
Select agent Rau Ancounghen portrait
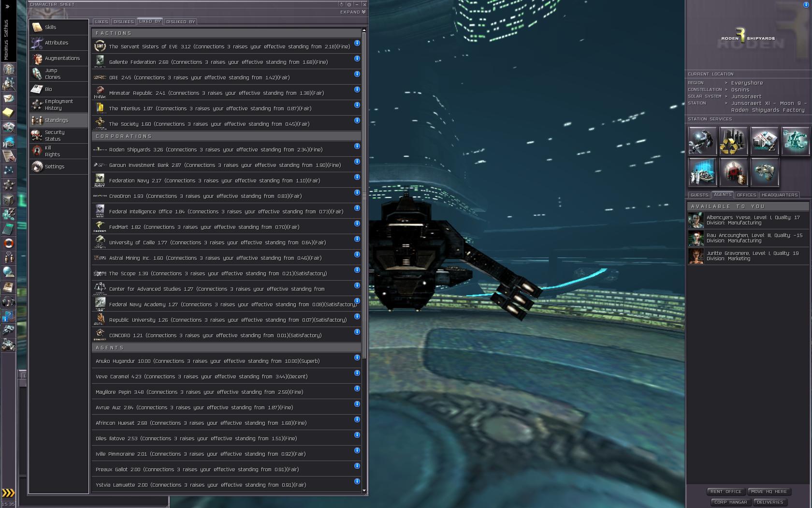tap(696, 238)
